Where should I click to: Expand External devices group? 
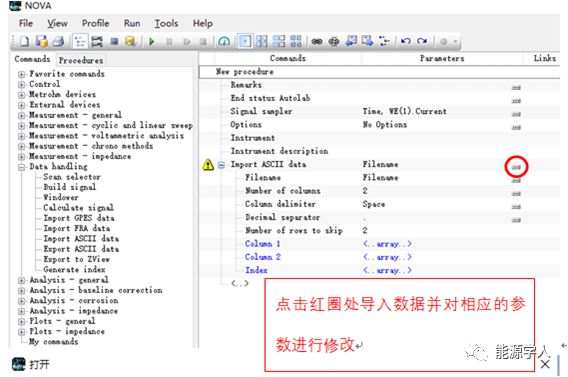[x=22, y=105]
